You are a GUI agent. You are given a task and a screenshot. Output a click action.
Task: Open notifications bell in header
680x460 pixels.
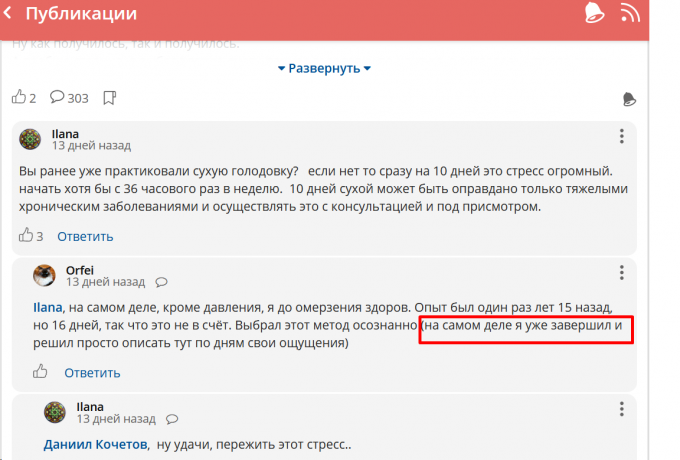594,13
